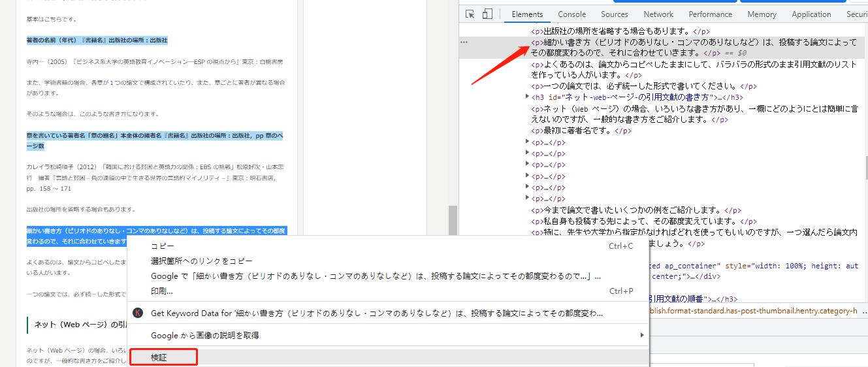Choose コピー from the context menu
The width and height of the screenshot is (868, 367).
point(388,246)
